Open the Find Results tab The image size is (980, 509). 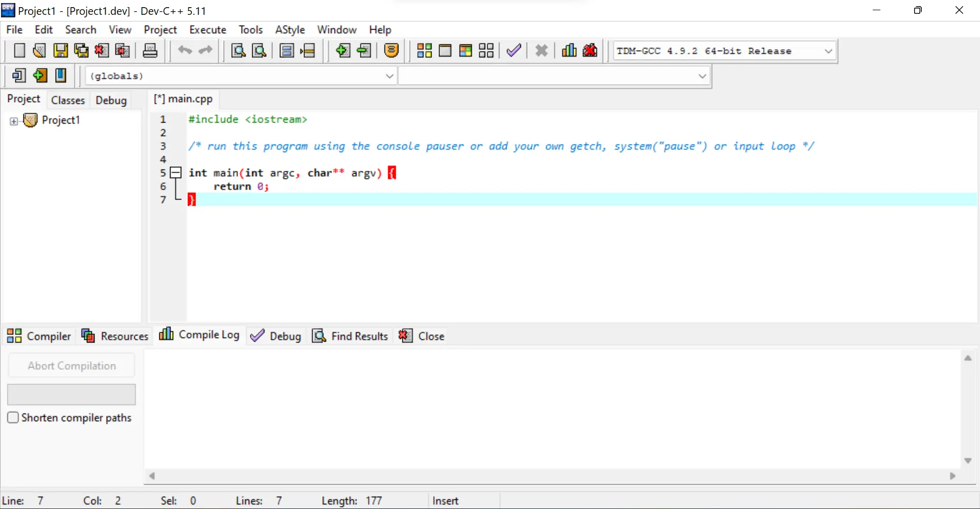coord(350,336)
